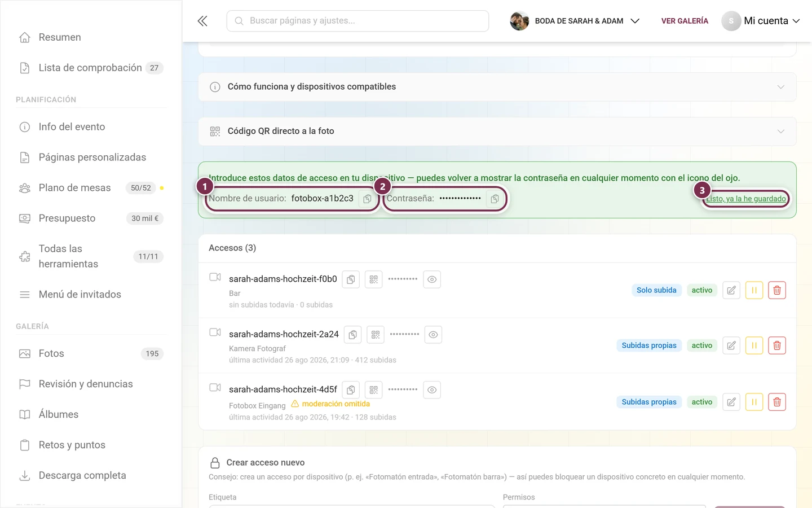This screenshot has width=812, height=508.
Task: Reveal password for sarah-adams-hochzeit-2a24
Action: point(433,335)
